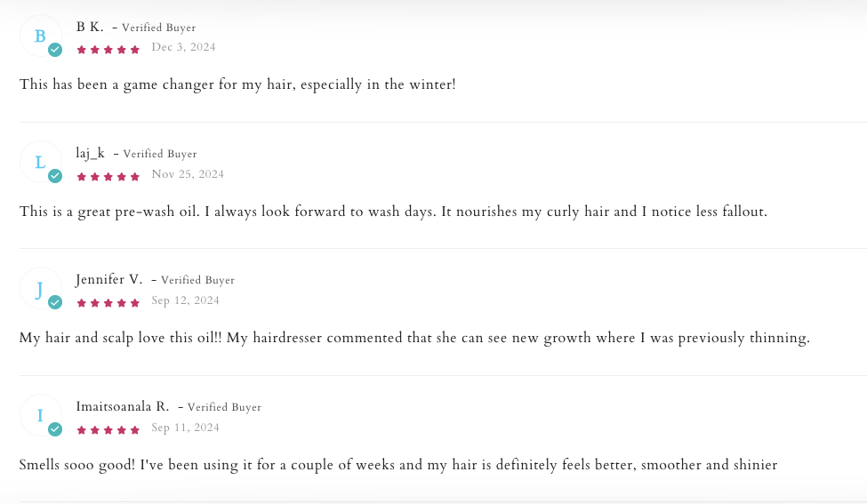Click reviewer name Imaitsoanala R.
The height and width of the screenshot is (504, 867).
(122, 407)
